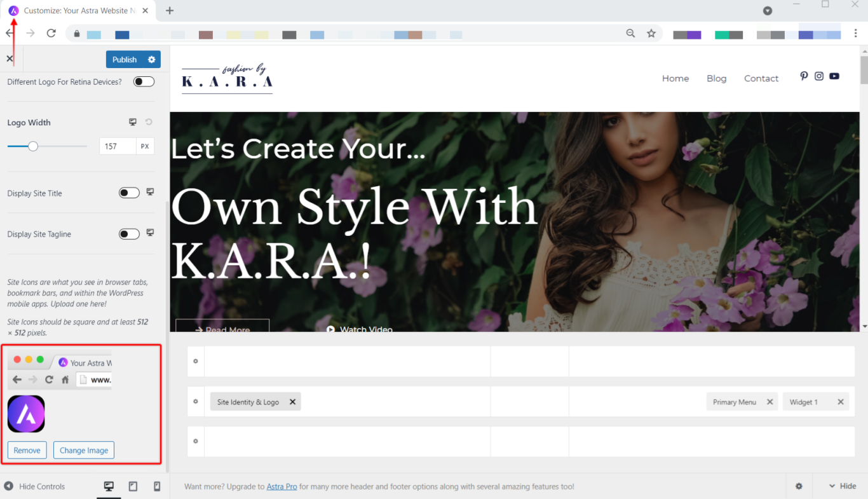This screenshot has height=499, width=868.
Task: Click the Change Image button
Action: 84,450
